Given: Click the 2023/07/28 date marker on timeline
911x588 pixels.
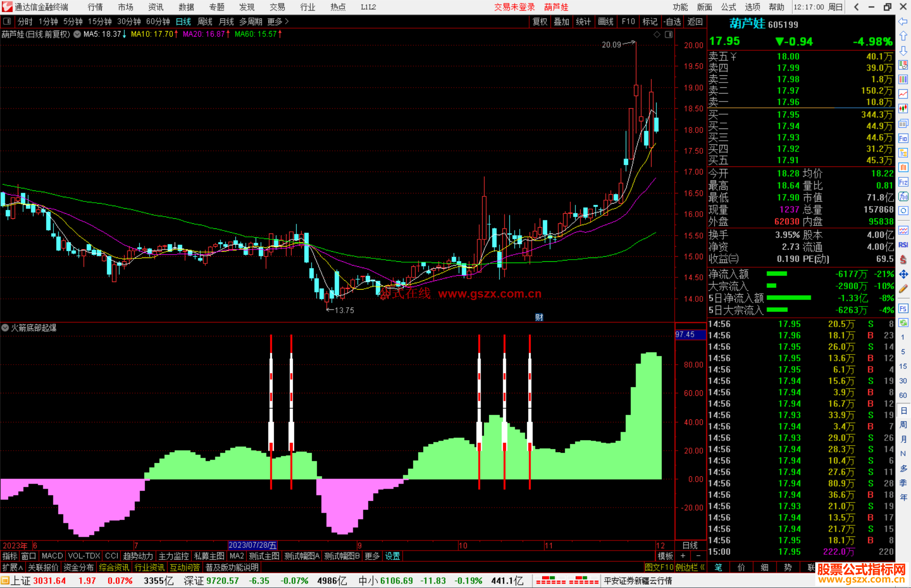Looking at the screenshot, I should point(252,545).
